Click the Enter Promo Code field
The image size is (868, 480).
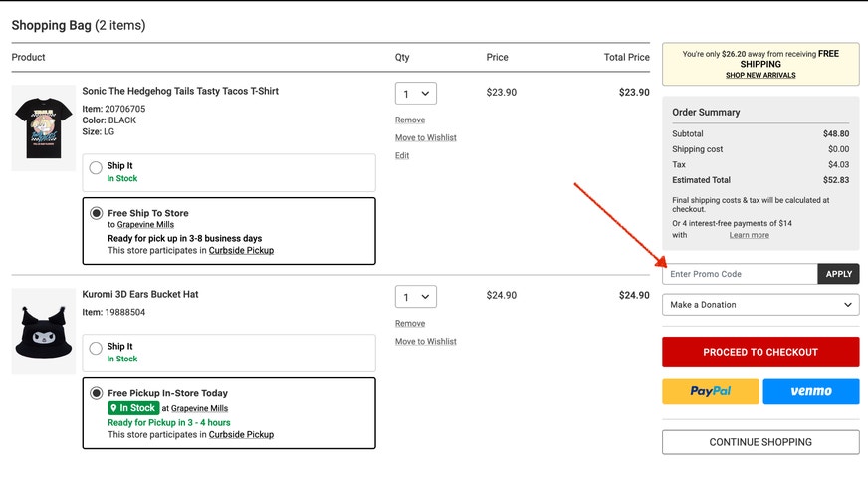(x=741, y=274)
